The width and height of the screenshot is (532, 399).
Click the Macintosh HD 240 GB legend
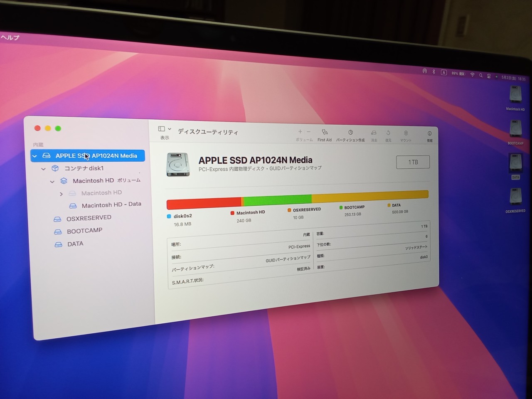click(x=248, y=216)
